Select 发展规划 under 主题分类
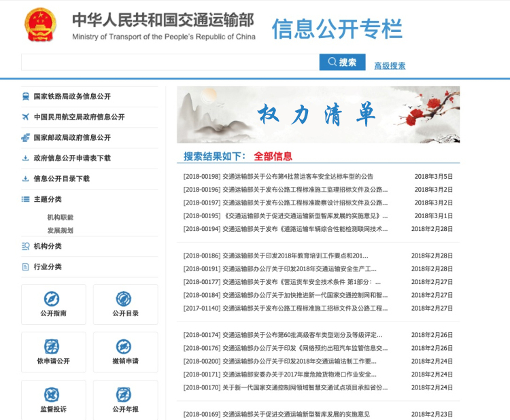The width and height of the screenshot is (510, 420). 60,230
